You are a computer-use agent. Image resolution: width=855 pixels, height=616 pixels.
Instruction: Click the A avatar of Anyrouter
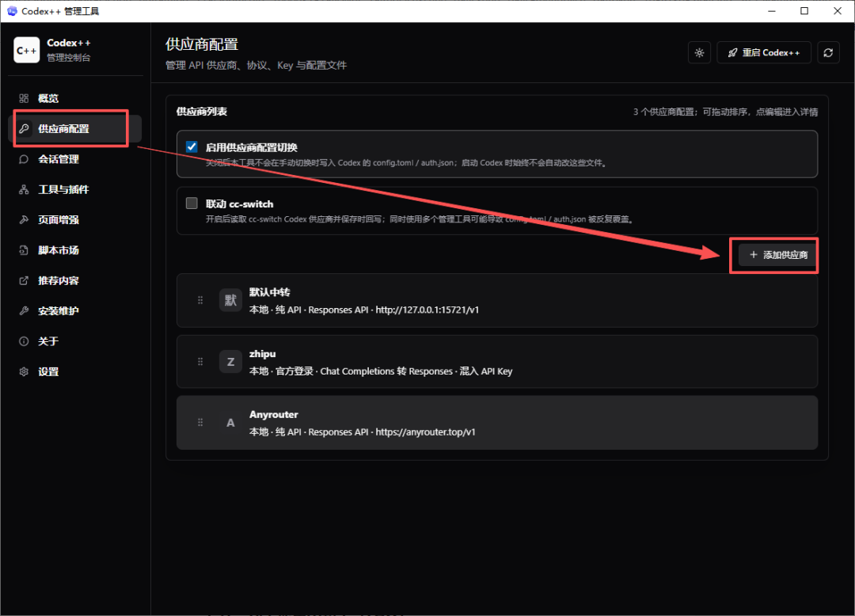pos(230,423)
